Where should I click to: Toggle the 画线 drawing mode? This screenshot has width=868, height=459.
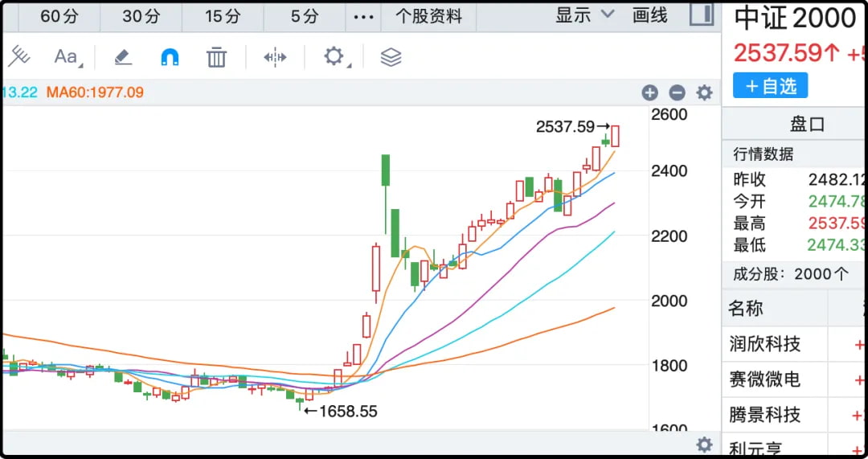click(650, 15)
